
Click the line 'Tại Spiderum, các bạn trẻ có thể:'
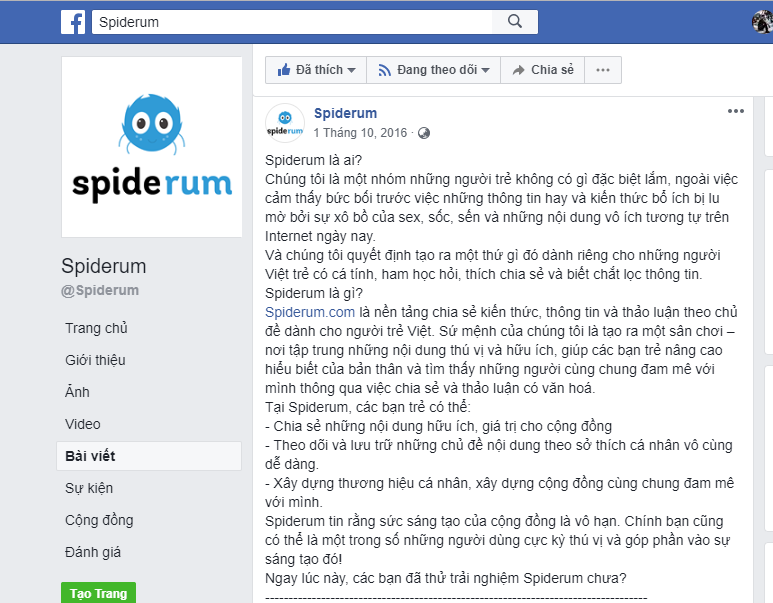pyautogui.click(x=368, y=407)
